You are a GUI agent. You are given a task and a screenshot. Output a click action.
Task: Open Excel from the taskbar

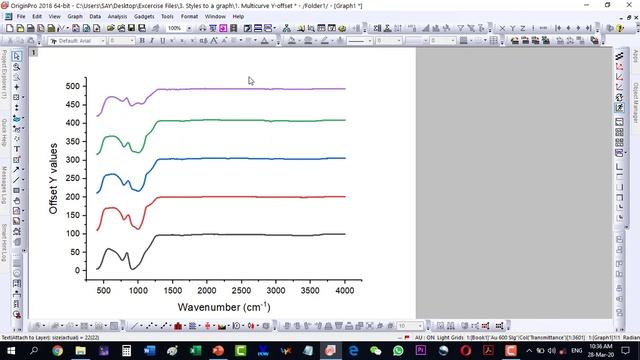(x=196, y=351)
